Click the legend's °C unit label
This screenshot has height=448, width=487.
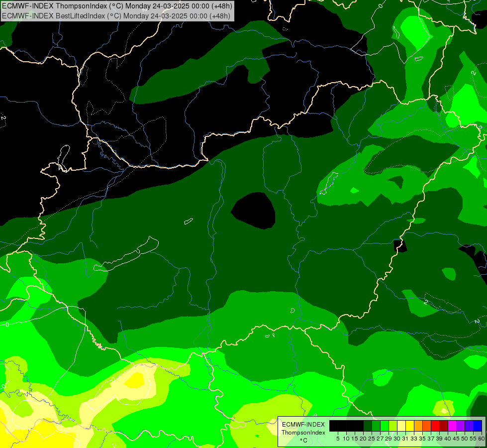(304, 440)
